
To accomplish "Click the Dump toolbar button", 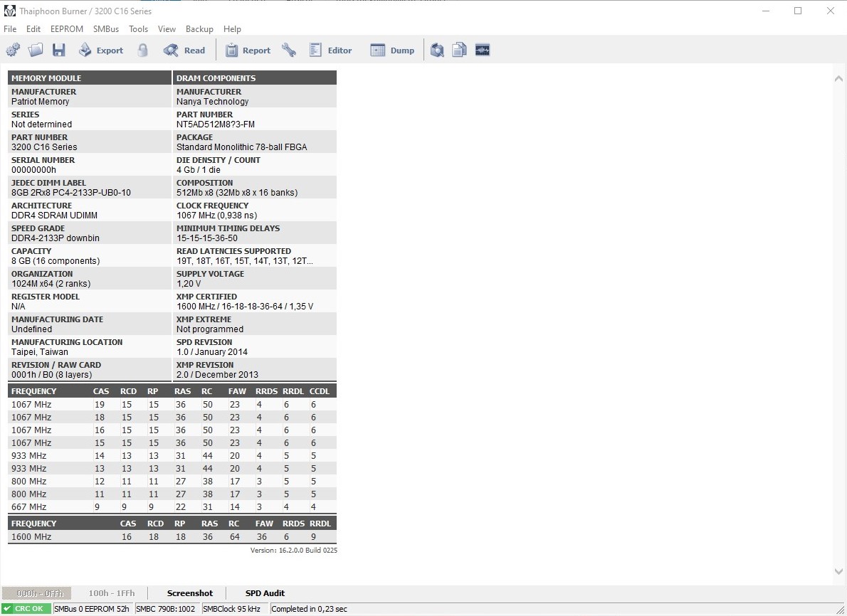I will click(x=393, y=51).
